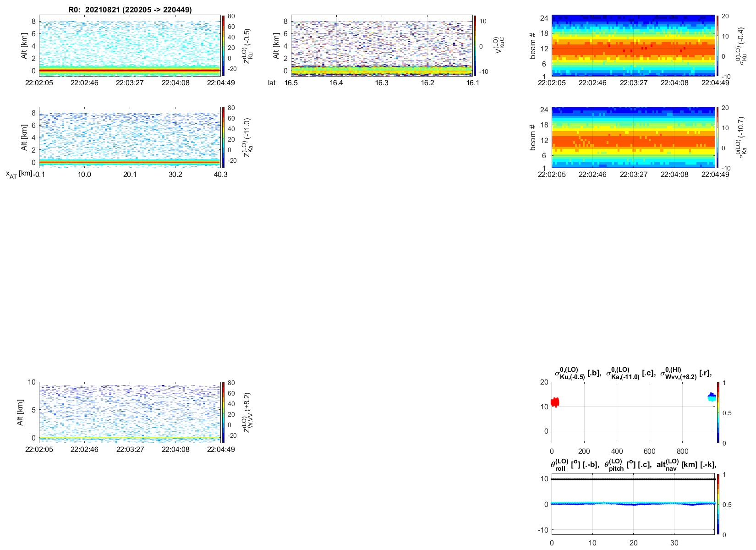Screen dimensions: 756x550
Task: Click the orange band in the sigma0 Ku beam plot
Action: point(633,49)
